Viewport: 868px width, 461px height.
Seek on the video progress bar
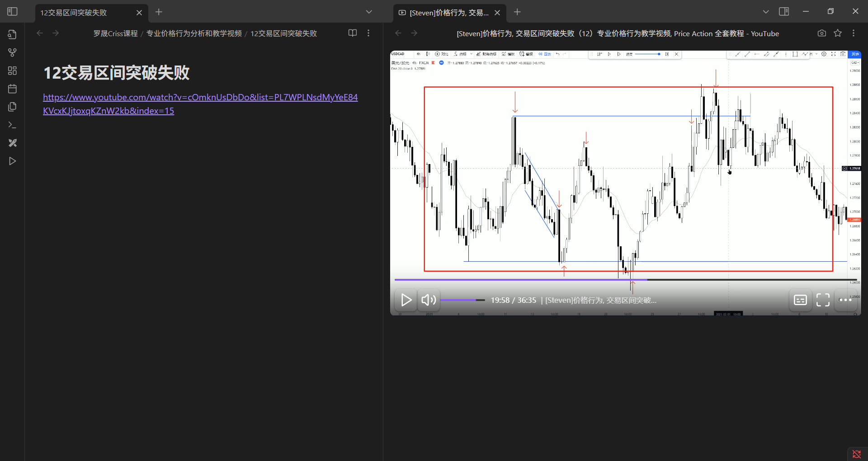pyautogui.click(x=626, y=280)
